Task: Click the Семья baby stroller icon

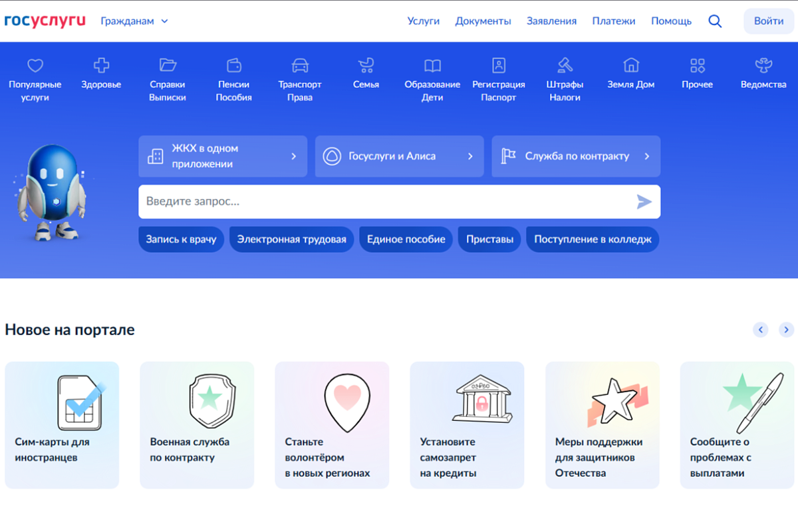Action: pyautogui.click(x=366, y=65)
